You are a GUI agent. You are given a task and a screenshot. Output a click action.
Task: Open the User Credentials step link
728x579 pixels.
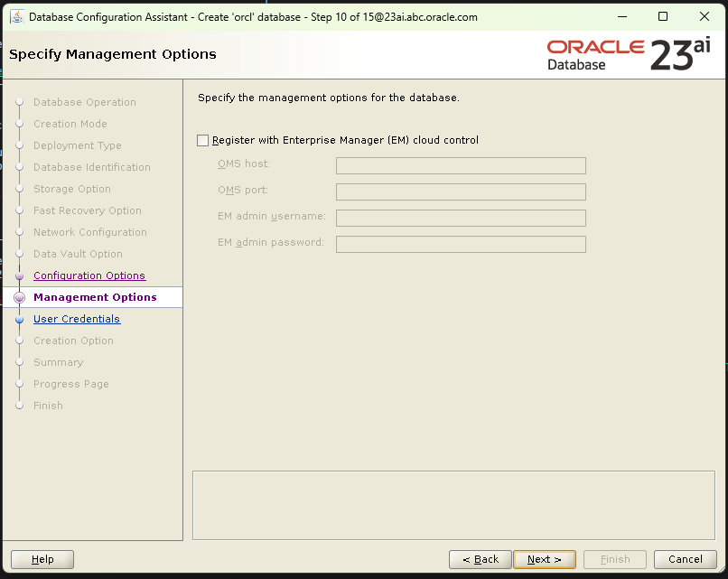[77, 319]
